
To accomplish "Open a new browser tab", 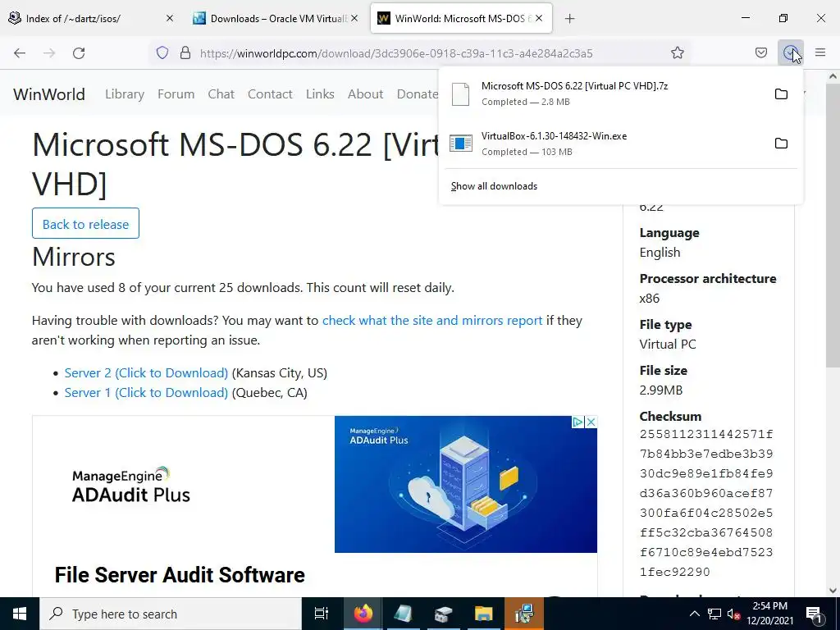I will 569,19.
